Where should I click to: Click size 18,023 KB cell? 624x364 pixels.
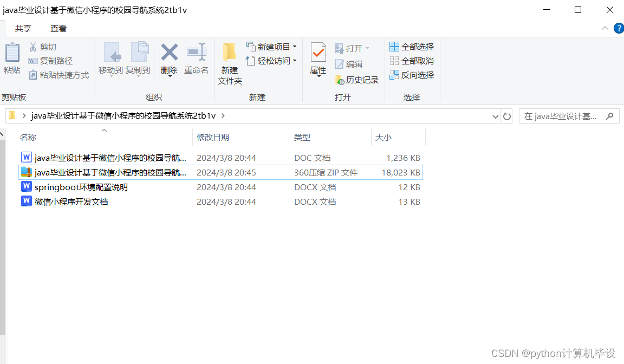click(x=401, y=173)
